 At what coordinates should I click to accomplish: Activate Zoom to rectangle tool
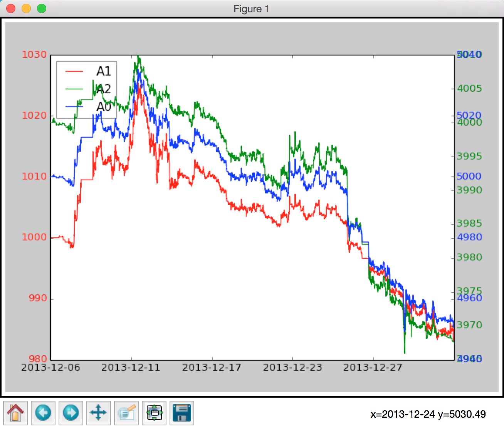(126, 413)
